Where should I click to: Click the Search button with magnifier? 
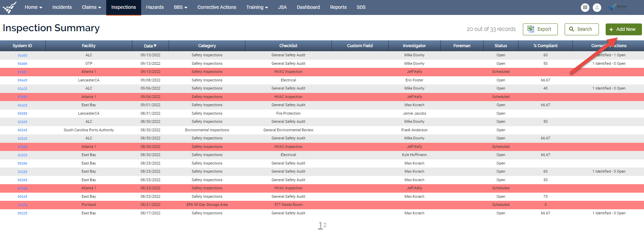pyautogui.click(x=581, y=29)
